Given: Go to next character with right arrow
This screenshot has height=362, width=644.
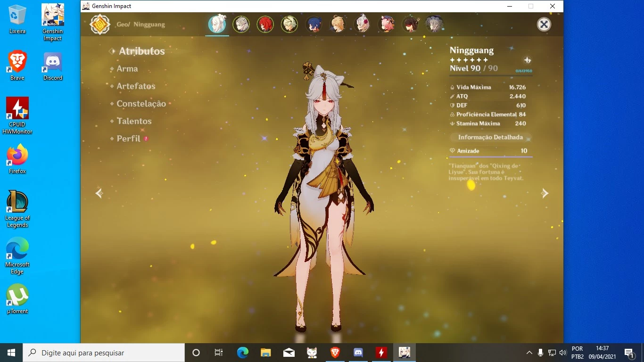Looking at the screenshot, I should point(545,193).
